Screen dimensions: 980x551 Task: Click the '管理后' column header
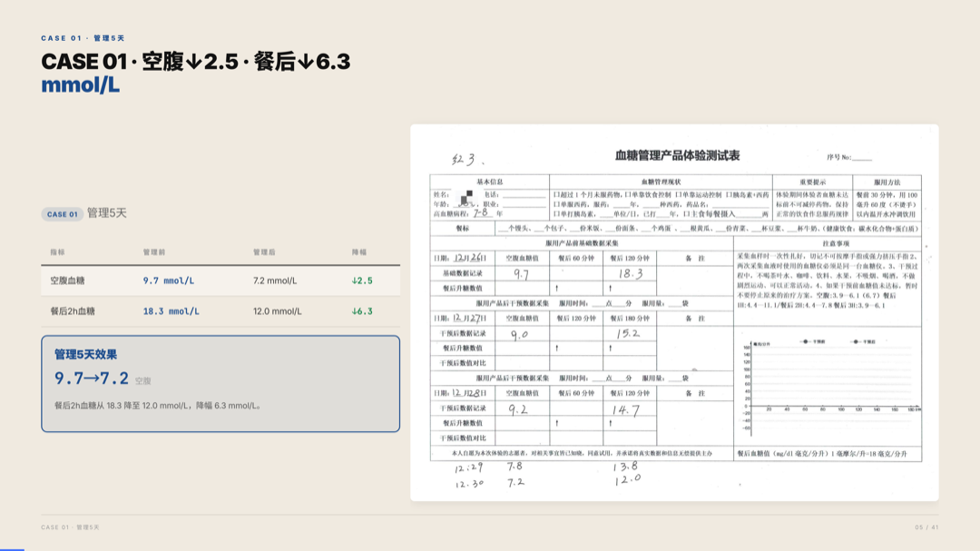point(264,252)
